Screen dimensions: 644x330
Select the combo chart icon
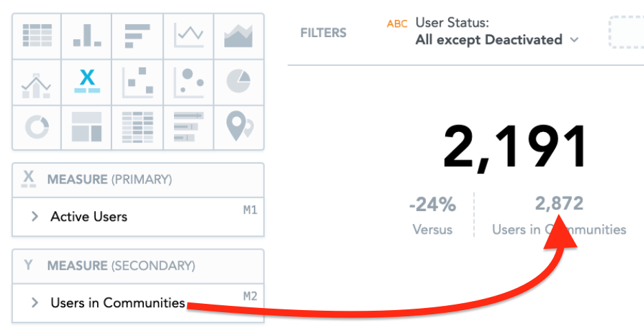click(36, 82)
